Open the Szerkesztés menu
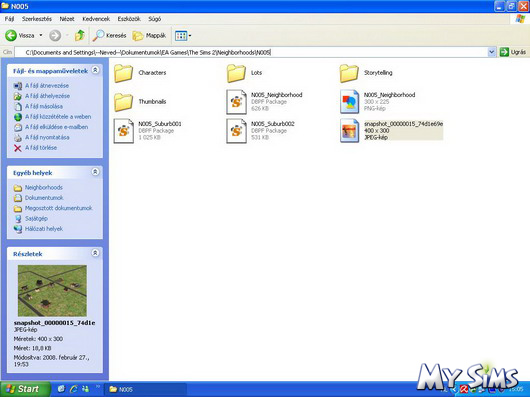530x397 pixels. [x=37, y=19]
